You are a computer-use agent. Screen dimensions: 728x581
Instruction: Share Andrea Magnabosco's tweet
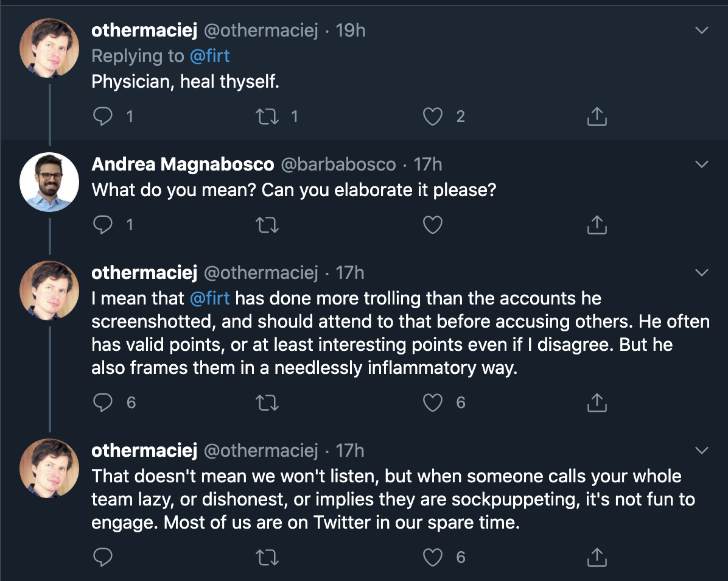[597, 225]
